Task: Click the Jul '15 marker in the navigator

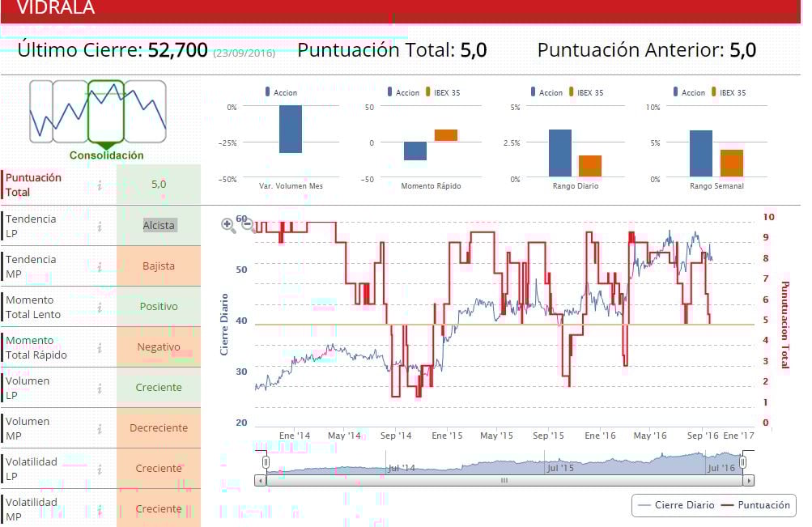Action: [560, 468]
